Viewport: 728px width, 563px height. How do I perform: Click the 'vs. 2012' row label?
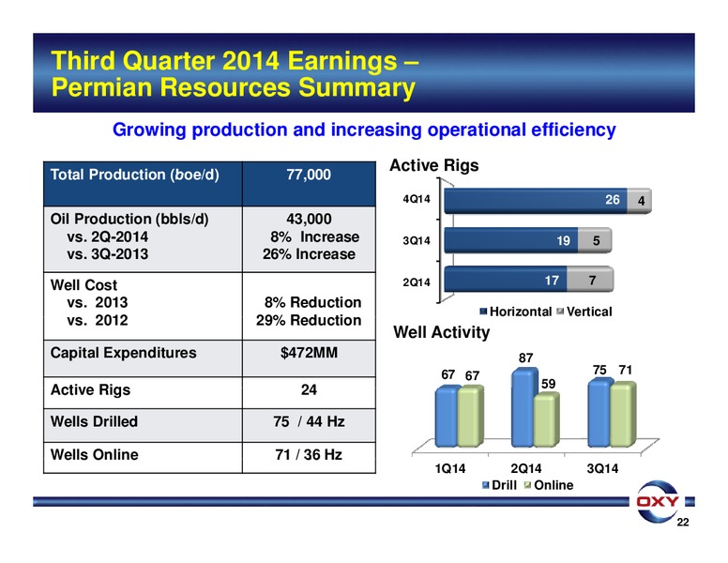(x=97, y=320)
